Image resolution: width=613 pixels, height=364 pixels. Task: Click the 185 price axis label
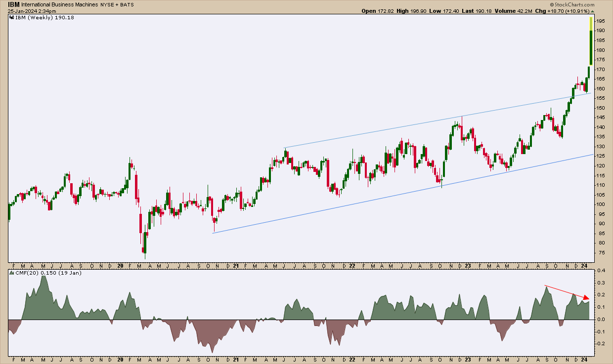tap(600, 40)
